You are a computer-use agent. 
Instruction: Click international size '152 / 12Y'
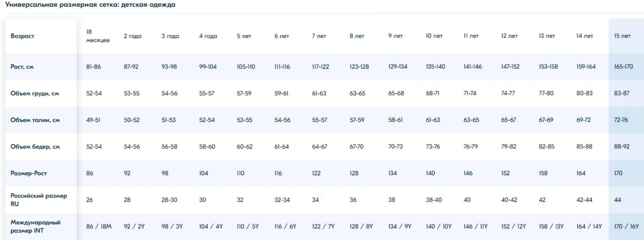(514, 226)
